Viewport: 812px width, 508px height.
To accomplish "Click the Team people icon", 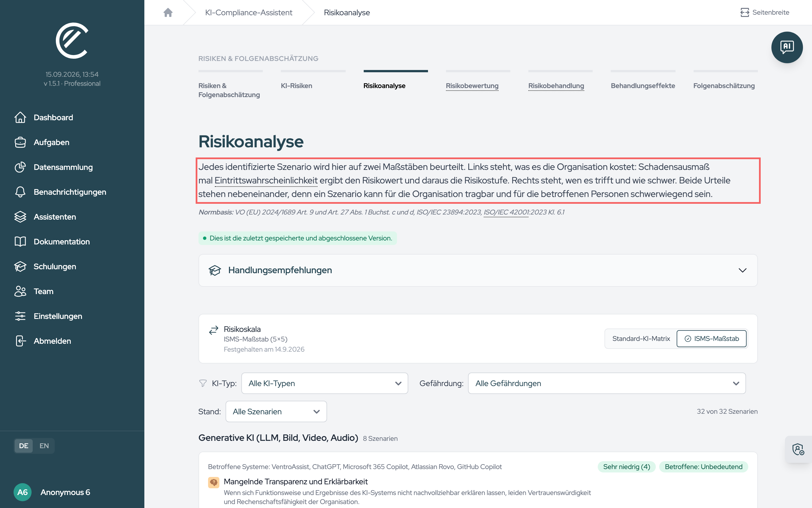I will [20, 291].
